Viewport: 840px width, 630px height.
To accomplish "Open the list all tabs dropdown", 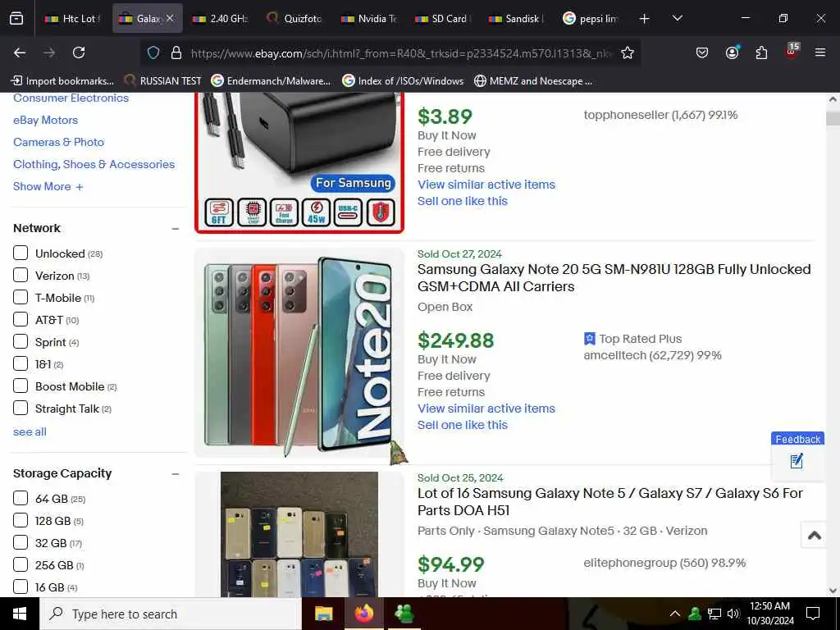I will pos(677,19).
